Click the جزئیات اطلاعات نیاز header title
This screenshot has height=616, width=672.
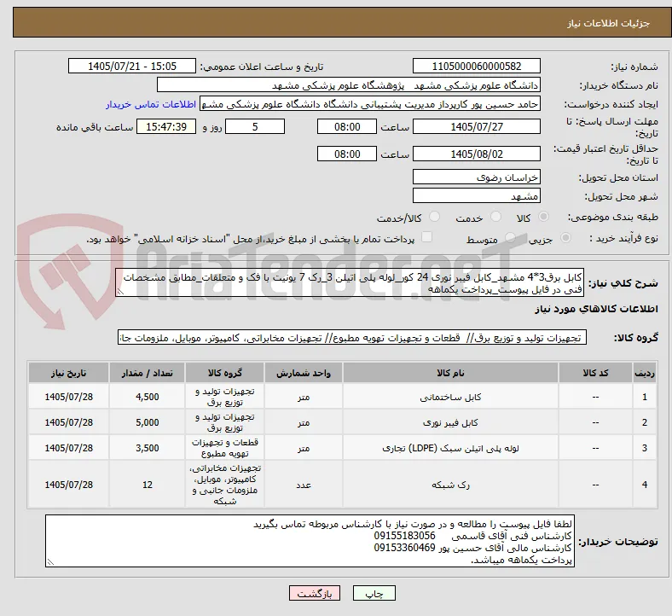[609, 23]
